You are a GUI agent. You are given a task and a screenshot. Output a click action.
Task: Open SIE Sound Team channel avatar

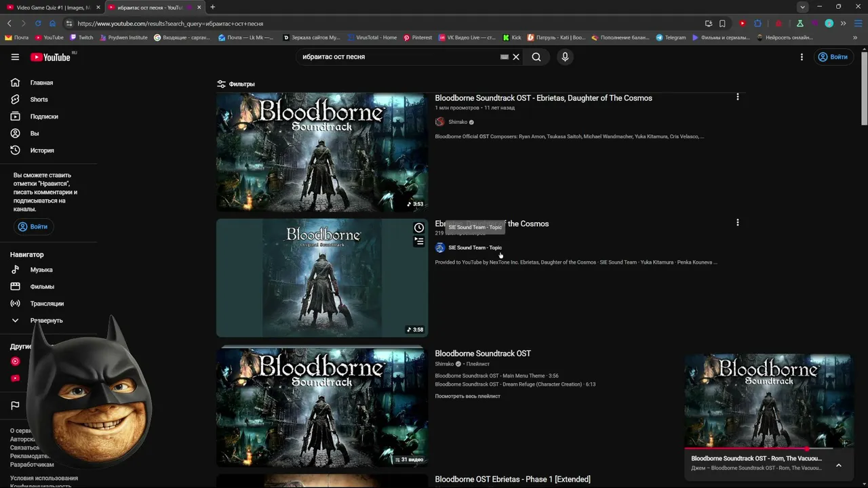point(440,247)
